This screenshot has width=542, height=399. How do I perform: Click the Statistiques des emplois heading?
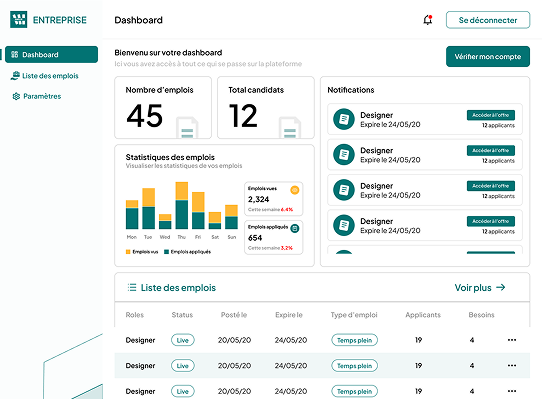170,157
